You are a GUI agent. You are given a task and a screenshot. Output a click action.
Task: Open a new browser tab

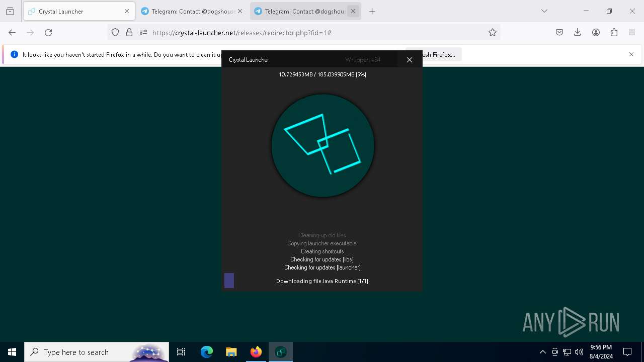point(372,11)
